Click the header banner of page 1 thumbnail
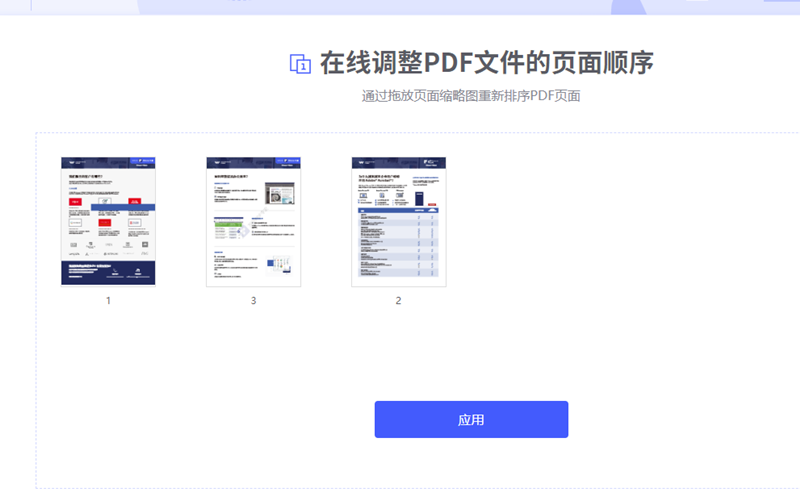This screenshot has height=500, width=800. (108, 162)
